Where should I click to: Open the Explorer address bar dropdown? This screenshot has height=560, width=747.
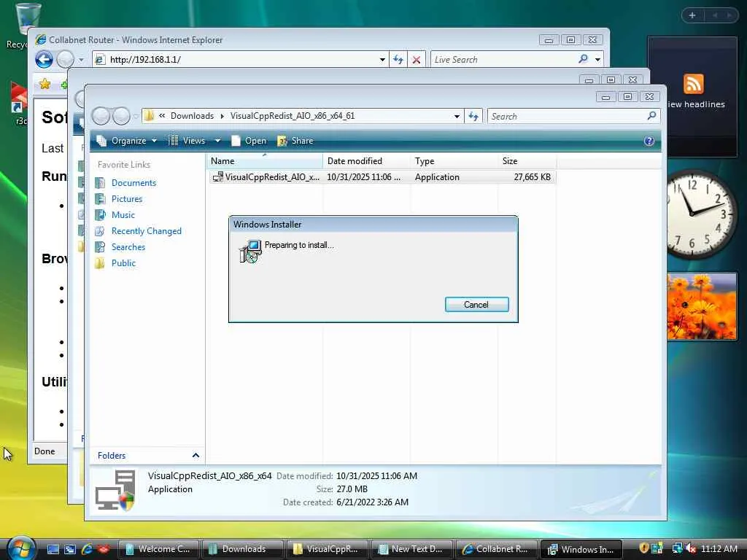(x=457, y=116)
